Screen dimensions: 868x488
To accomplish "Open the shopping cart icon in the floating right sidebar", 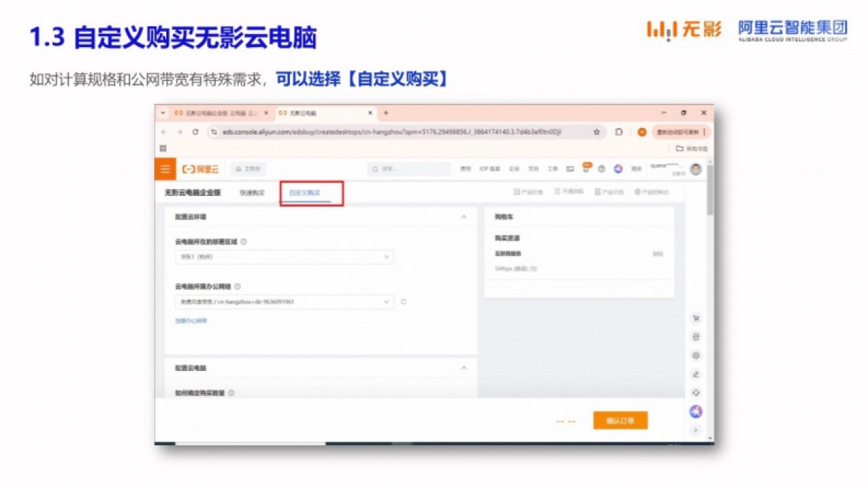I will pyautogui.click(x=696, y=317).
